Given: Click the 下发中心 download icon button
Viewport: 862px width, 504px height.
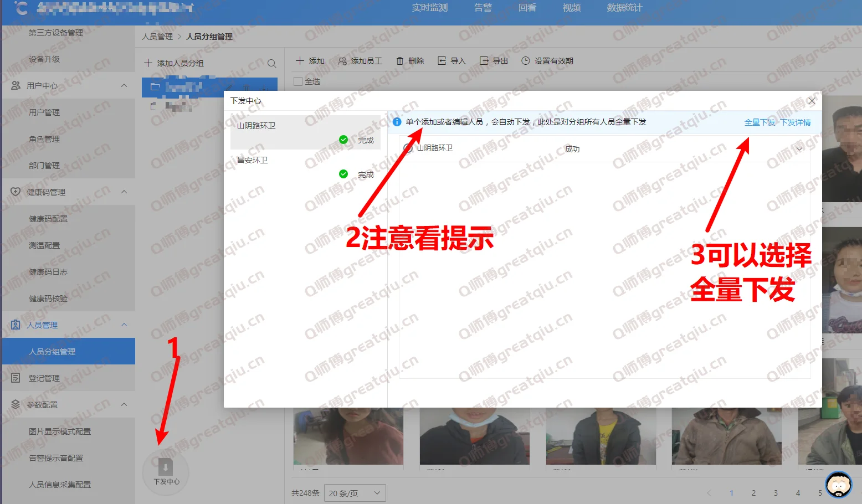Looking at the screenshot, I should (x=166, y=467).
